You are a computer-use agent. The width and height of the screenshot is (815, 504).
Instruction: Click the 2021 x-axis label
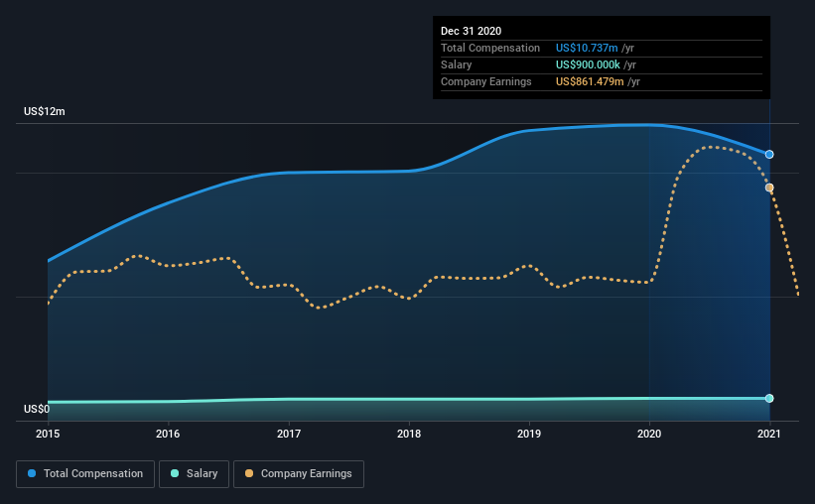pos(769,434)
